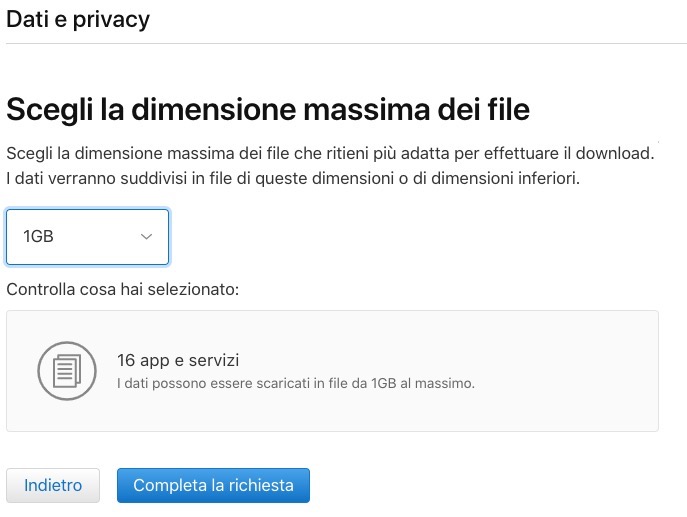687x517 pixels.
Task: Click the Controlla cosa hai selezionato label
Action: coord(123,290)
